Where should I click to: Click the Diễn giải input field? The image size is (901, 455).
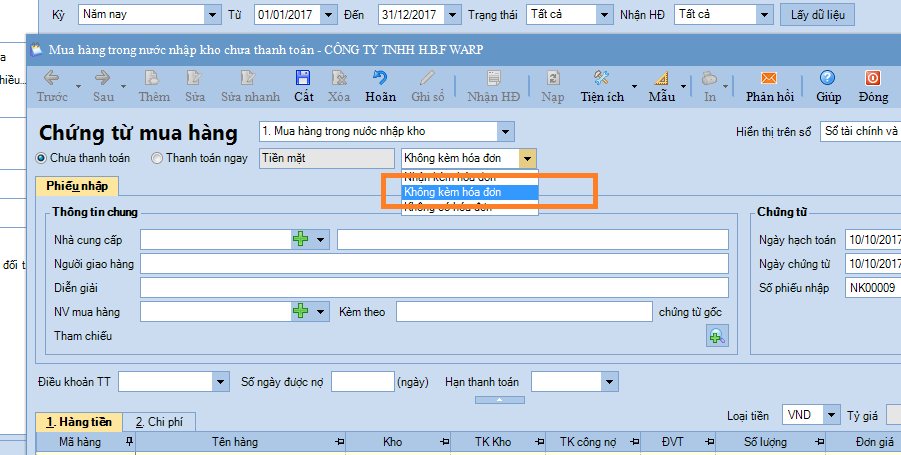[434, 288]
